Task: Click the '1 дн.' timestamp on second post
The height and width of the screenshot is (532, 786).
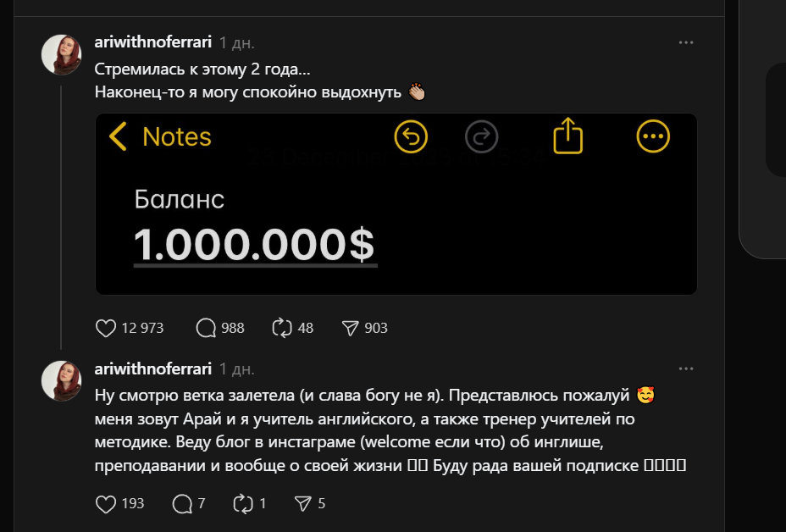Action: pyautogui.click(x=237, y=369)
